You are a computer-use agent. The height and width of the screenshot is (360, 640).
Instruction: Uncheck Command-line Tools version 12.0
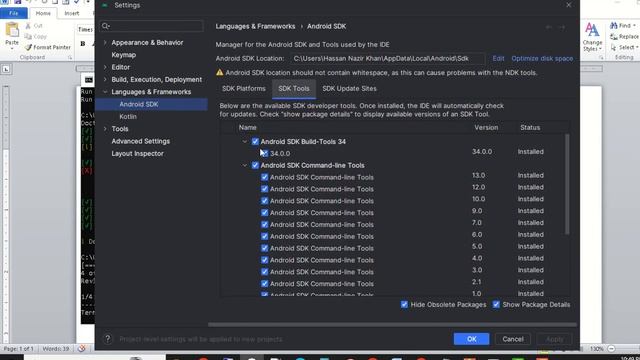pos(264,189)
